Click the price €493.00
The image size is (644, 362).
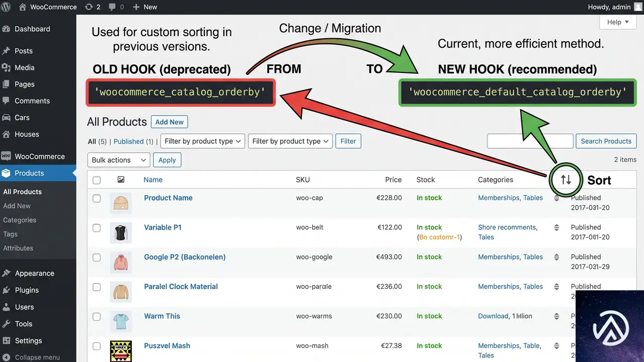pyautogui.click(x=389, y=256)
